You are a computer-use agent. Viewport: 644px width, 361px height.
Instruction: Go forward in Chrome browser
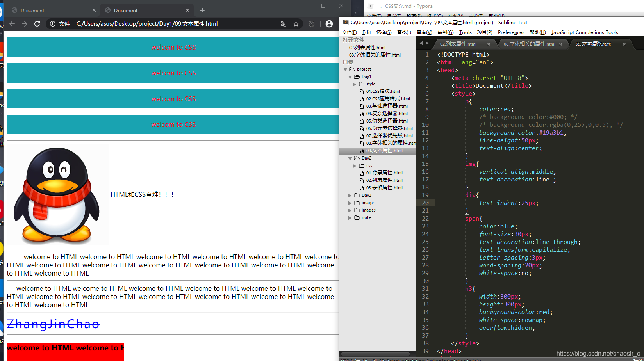pos(25,24)
